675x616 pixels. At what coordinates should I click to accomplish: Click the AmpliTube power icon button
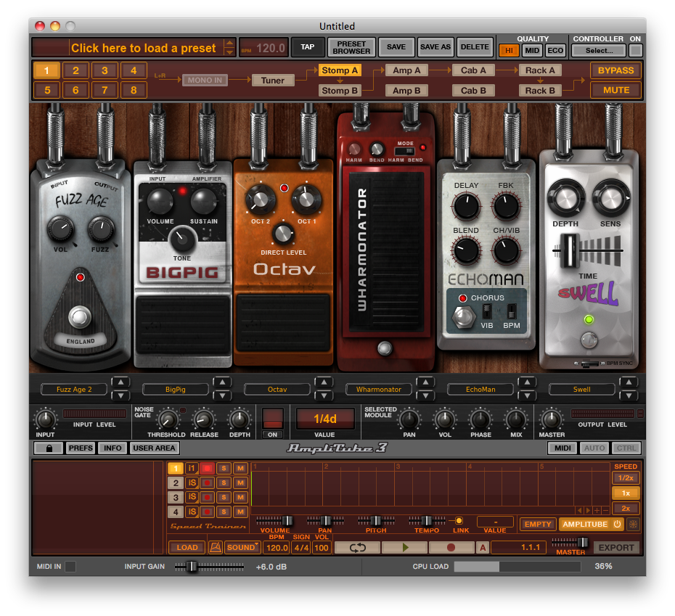click(618, 524)
